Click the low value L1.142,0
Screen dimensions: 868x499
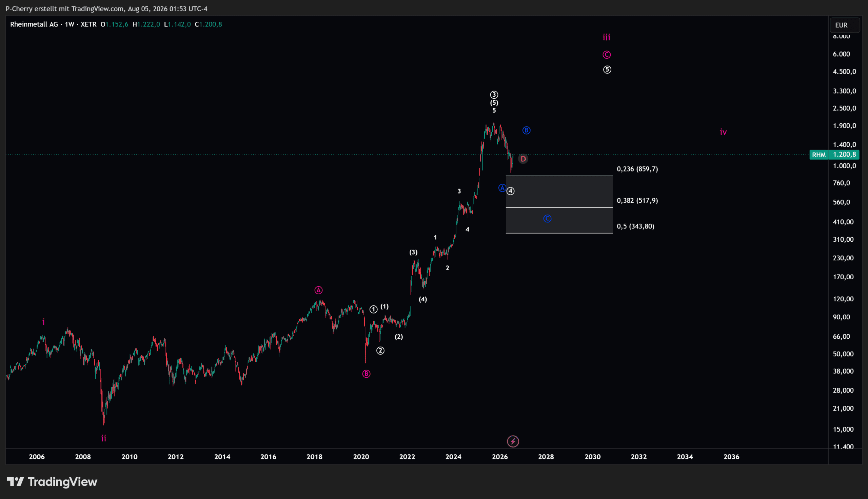click(177, 24)
